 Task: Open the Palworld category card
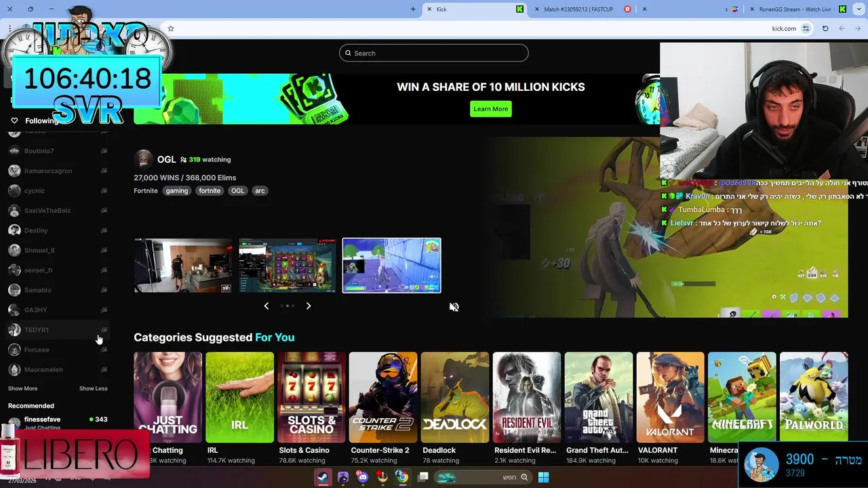pos(814,396)
